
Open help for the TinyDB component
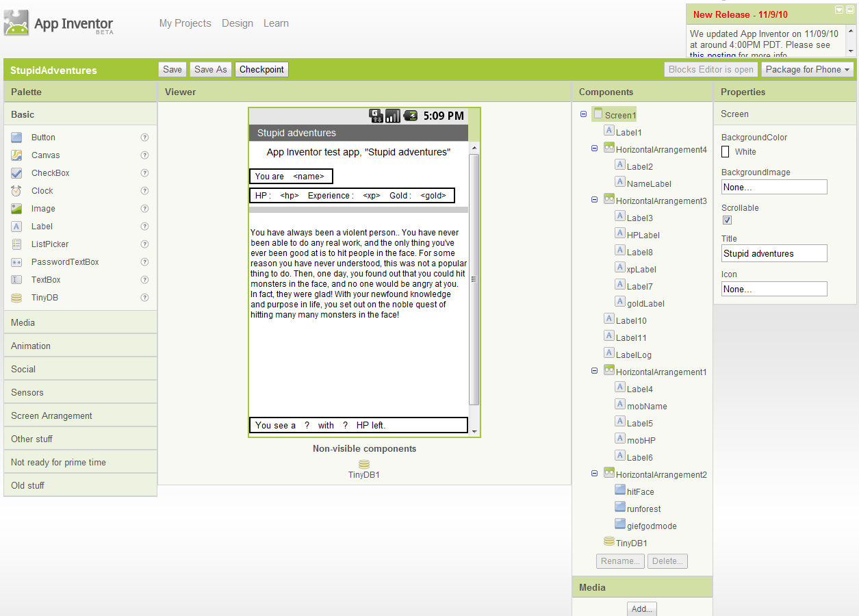tap(144, 298)
